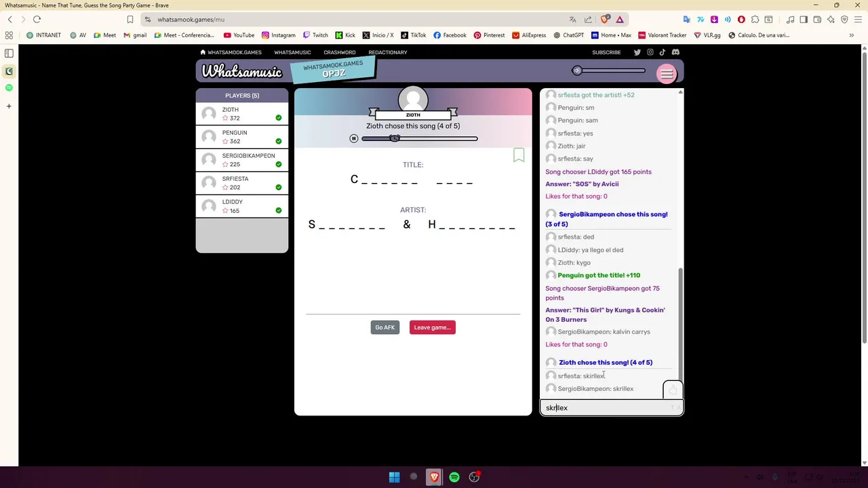The image size is (868, 488).
Task: Open a new tab with plus icon
Action: 9,106
